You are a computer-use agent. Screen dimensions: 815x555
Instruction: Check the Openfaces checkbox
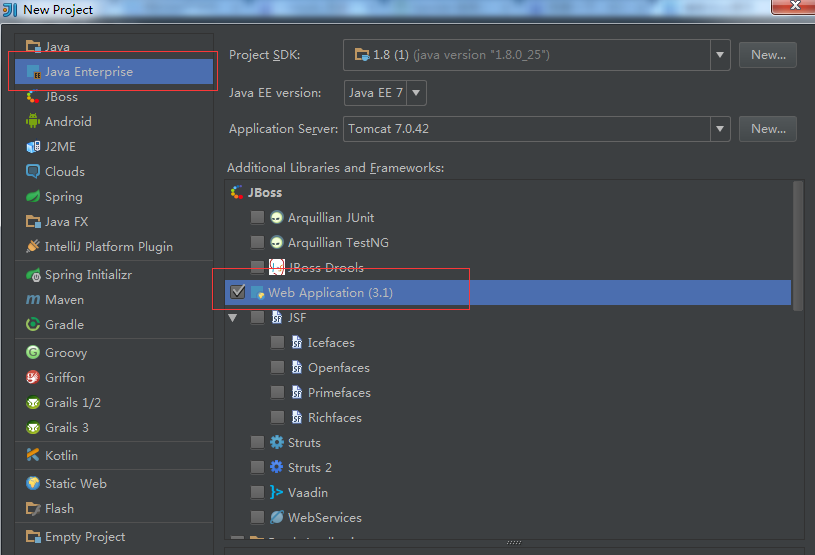(x=278, y=367)
